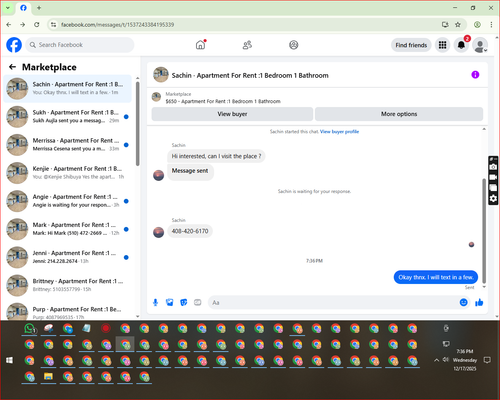Focus the Search Facebook field
Viewport: 500px width, 400px height.
click(80, 45)
